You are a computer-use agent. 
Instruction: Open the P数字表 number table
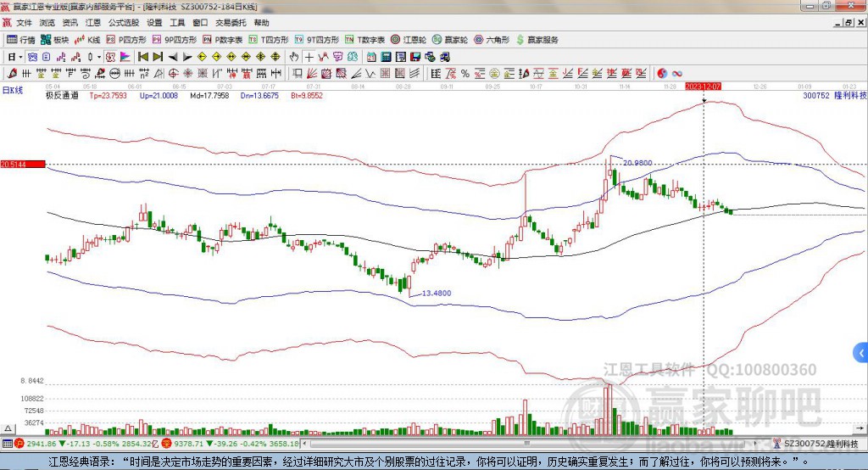pos(223,40)
